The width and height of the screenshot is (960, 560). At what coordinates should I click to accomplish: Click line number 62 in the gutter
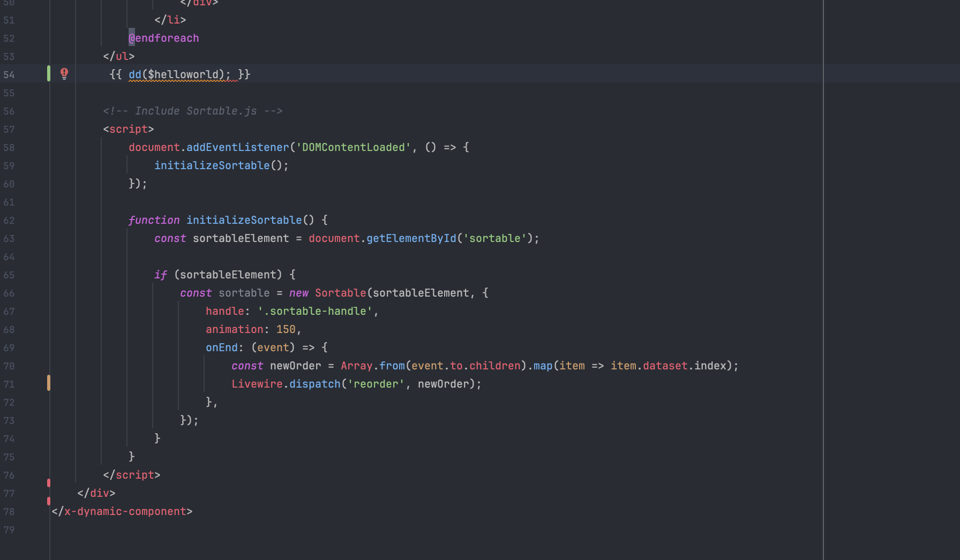tap(9, 221)
